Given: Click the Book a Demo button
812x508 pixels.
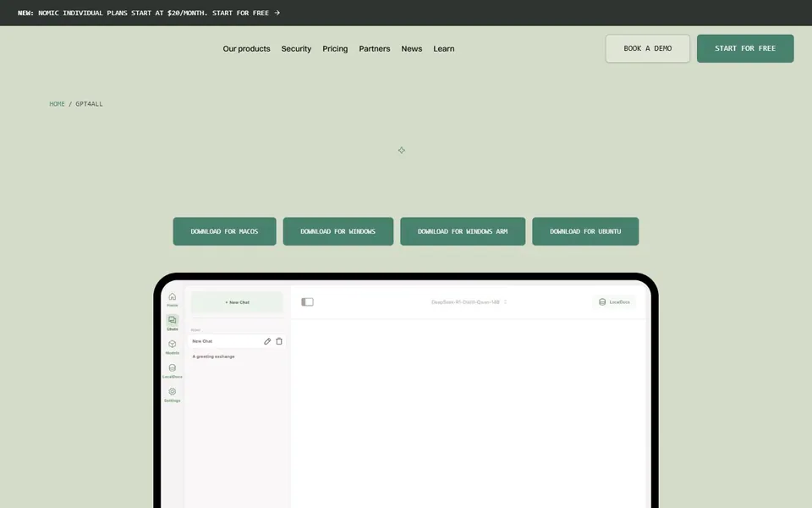Looking at the screenshot, I should tap(648, 49).
